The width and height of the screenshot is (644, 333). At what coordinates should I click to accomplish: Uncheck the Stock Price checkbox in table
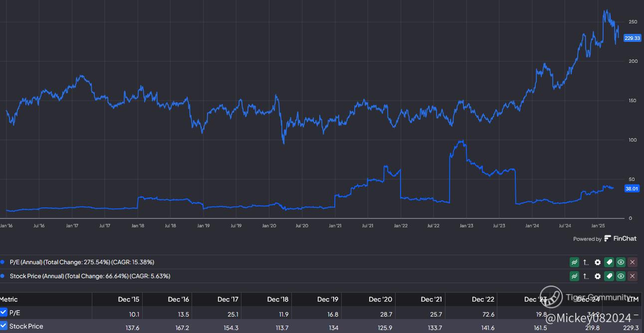tap(4, 327)
